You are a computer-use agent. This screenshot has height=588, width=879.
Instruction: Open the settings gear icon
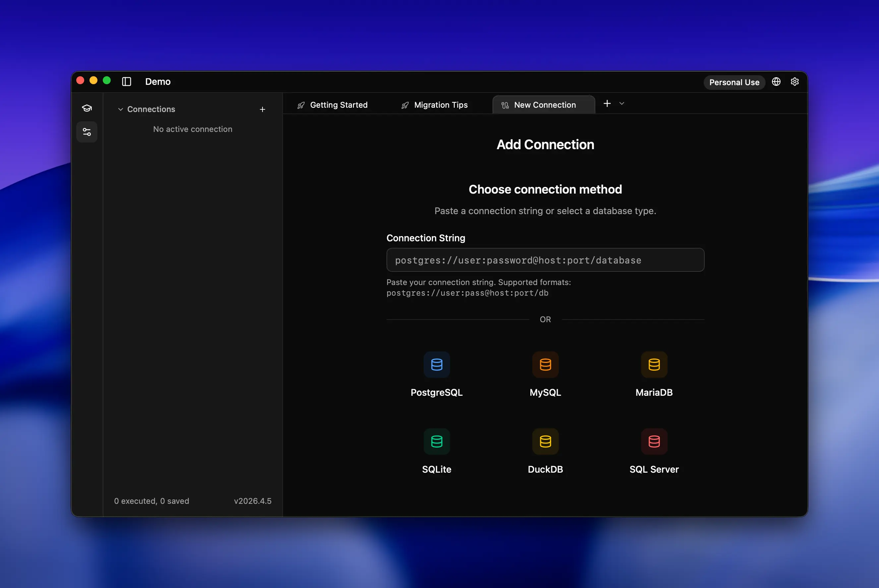tap(795, 82)
